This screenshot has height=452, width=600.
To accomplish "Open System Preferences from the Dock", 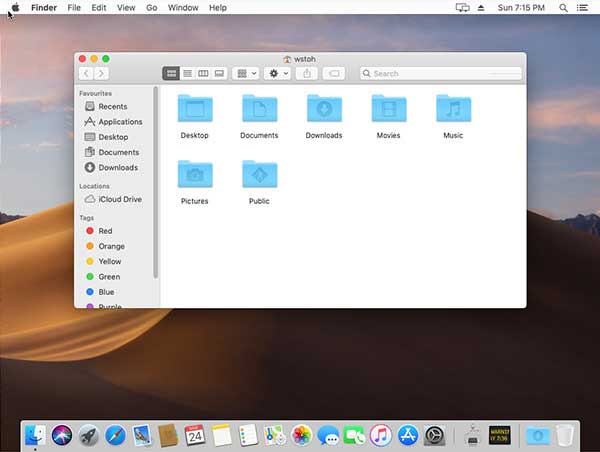I will point(434,435).
